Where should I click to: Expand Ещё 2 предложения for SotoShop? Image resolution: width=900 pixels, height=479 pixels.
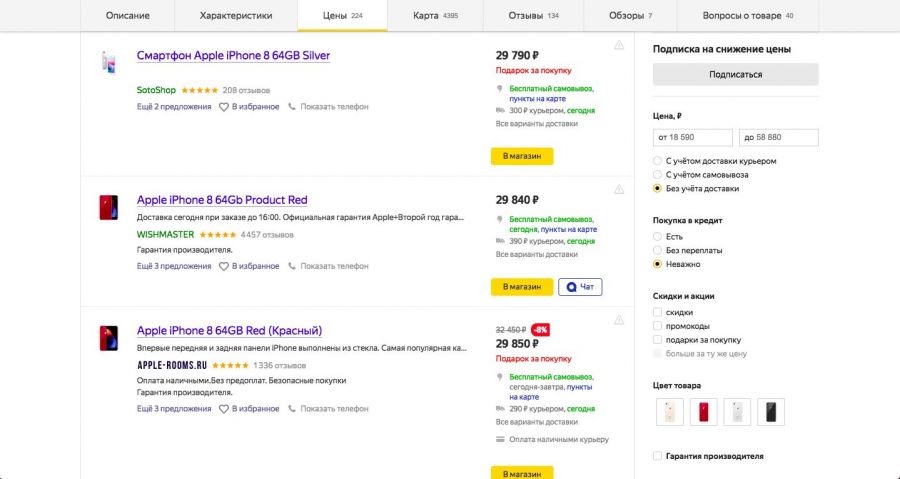(x=174, y=107)
